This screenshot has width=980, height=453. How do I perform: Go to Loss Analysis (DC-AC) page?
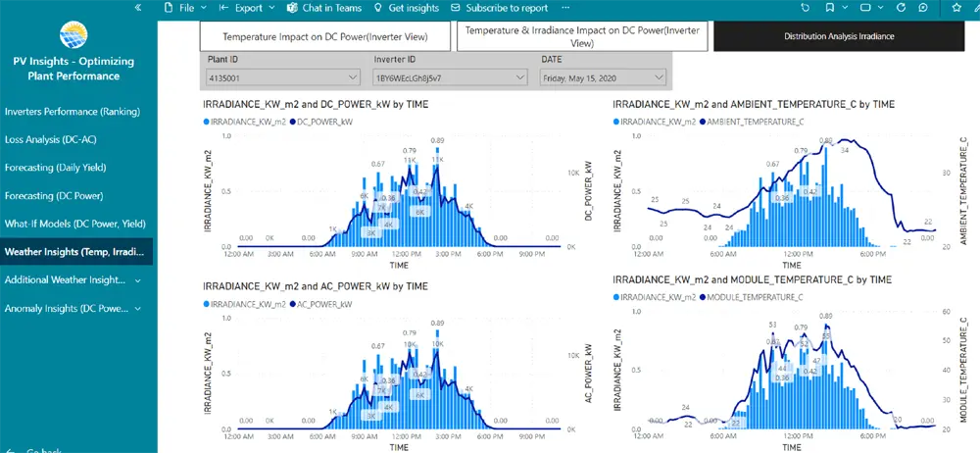51,139
